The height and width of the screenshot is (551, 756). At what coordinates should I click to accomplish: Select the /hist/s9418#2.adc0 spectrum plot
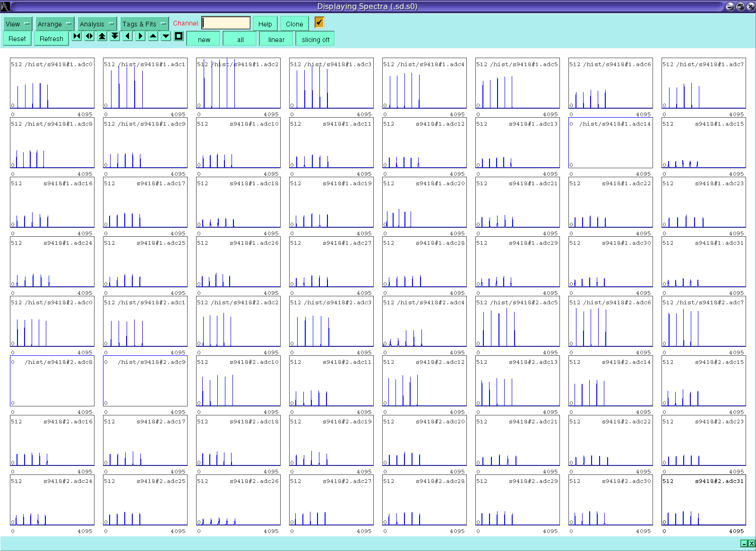[x=52, y=322]
